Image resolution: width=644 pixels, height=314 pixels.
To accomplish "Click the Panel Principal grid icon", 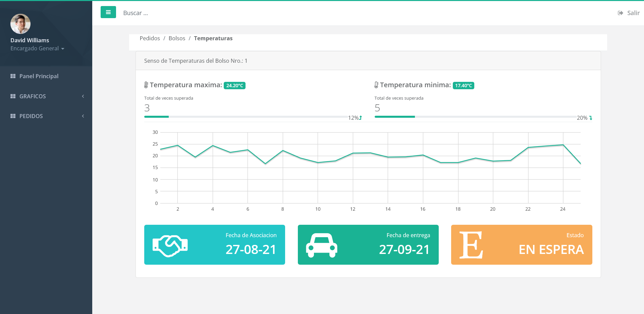I will (x=13, y=76).
